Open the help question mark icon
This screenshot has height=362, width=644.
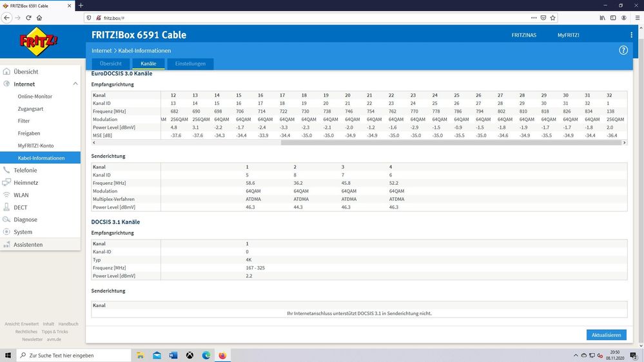point(623,50)
